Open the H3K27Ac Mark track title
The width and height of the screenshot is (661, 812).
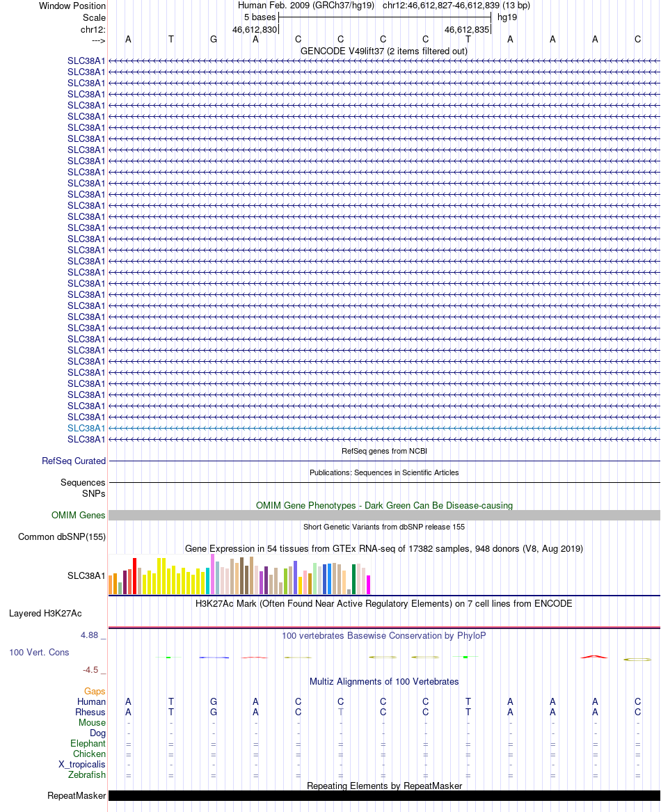tap(384, 604)
